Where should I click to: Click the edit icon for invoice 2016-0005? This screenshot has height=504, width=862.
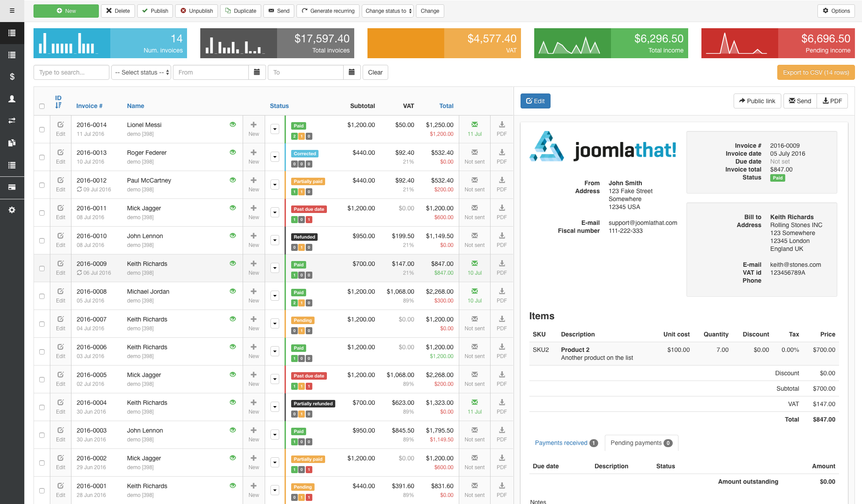(x=60, y=375)
